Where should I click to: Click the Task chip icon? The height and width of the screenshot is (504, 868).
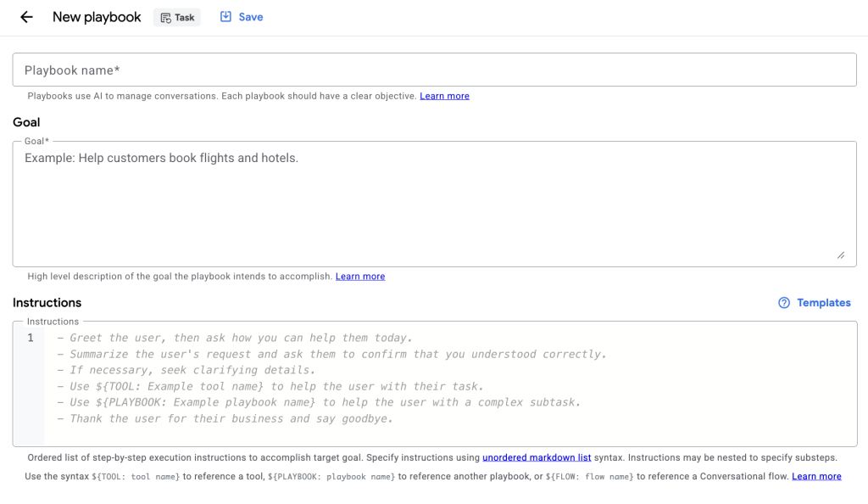[166, 18]
